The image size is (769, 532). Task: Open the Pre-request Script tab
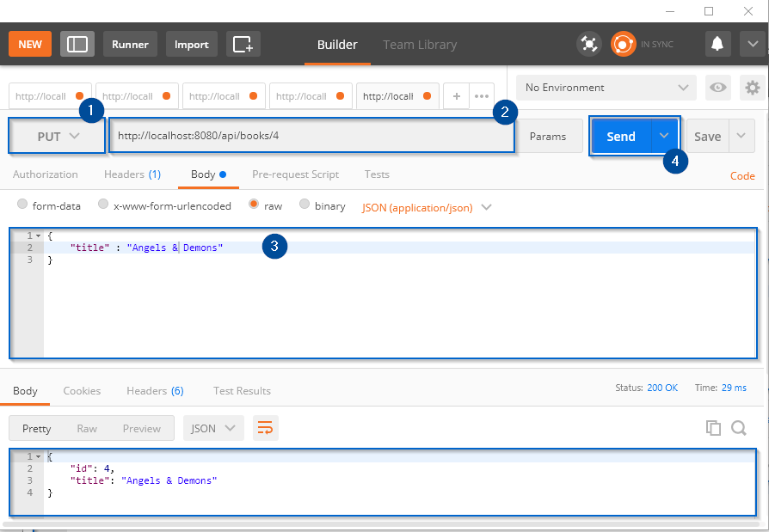click(x=295, y=174)
